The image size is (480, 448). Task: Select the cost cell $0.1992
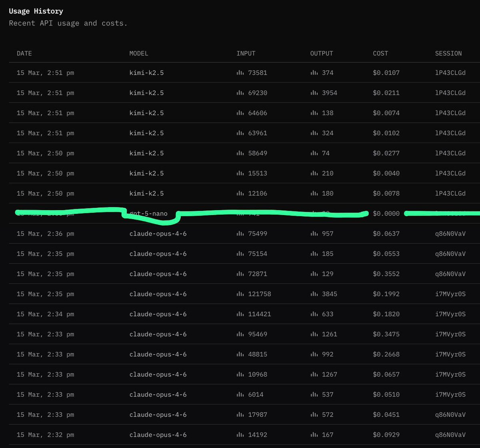386,294
